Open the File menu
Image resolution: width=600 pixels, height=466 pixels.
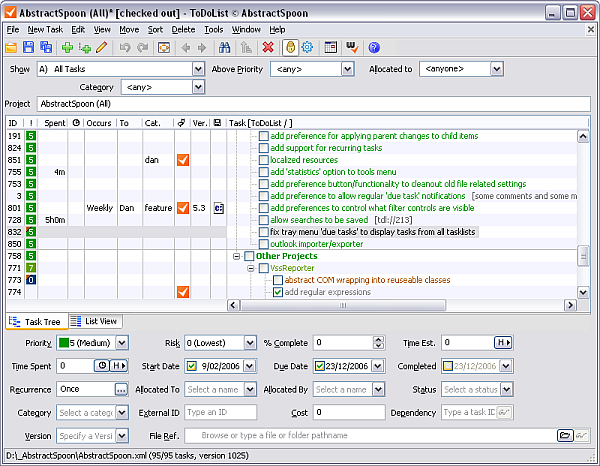[x=13, y=30]
